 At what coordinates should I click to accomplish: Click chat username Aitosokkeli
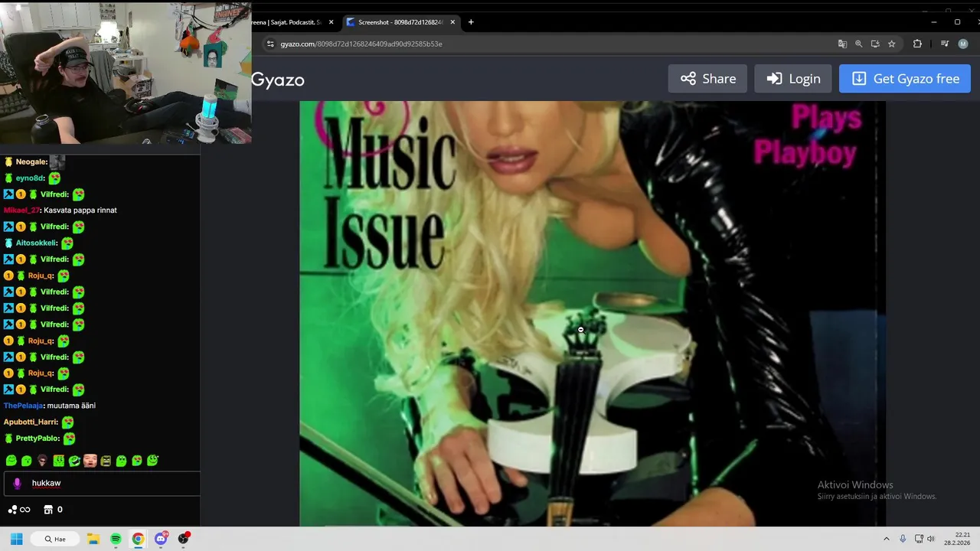tap(37, 243)
